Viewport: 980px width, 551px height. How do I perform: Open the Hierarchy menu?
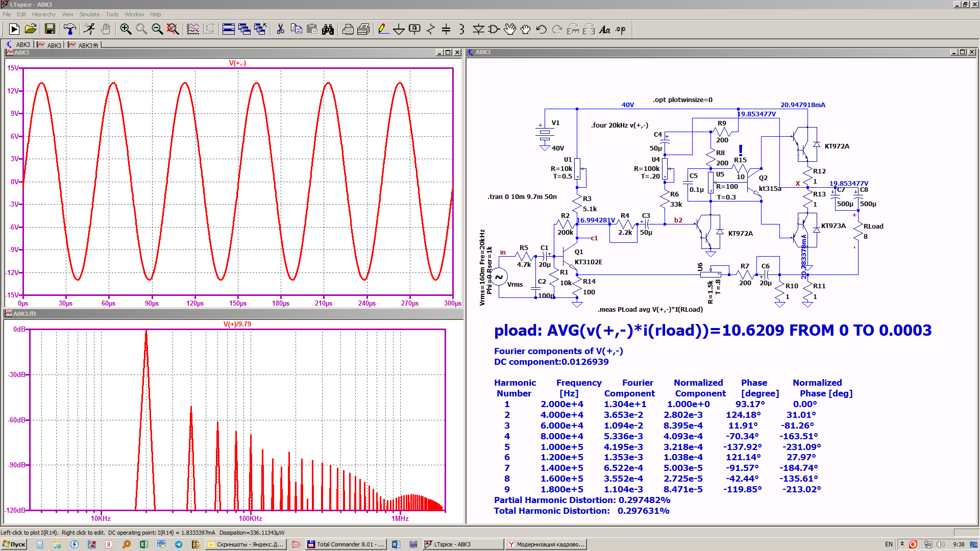[44, 14]
